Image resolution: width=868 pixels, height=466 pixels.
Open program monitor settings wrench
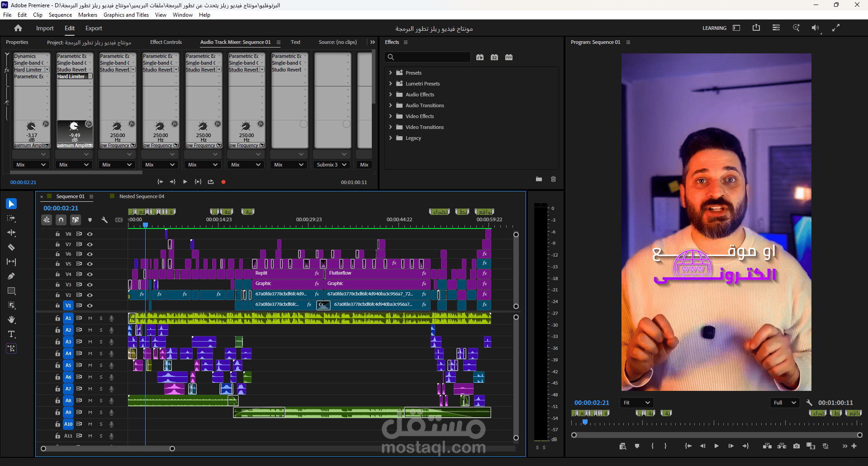point(809,403)
